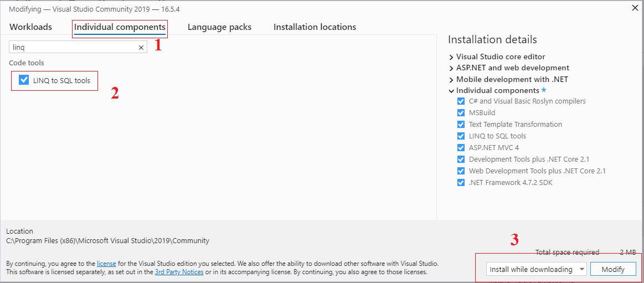Go to Installation locations tab
This screenshot has height=283, width=644.
tap(315, 27)
